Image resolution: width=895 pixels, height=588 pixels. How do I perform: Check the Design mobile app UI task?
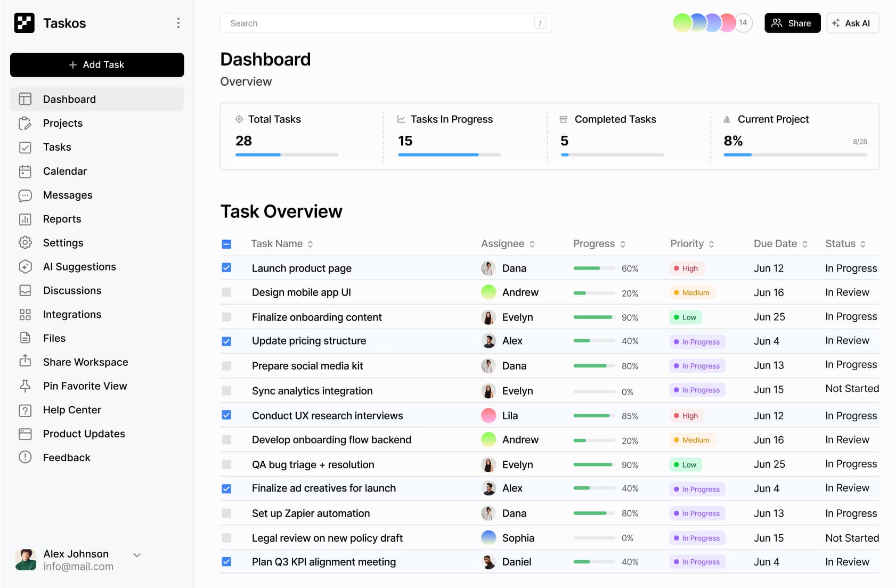[226, 292]
